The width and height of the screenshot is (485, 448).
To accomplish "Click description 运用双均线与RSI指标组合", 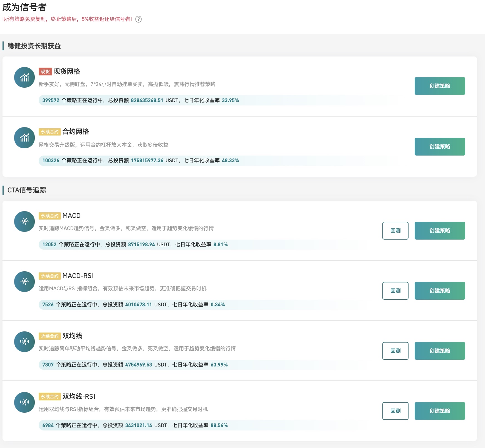I will coord(123,409).
